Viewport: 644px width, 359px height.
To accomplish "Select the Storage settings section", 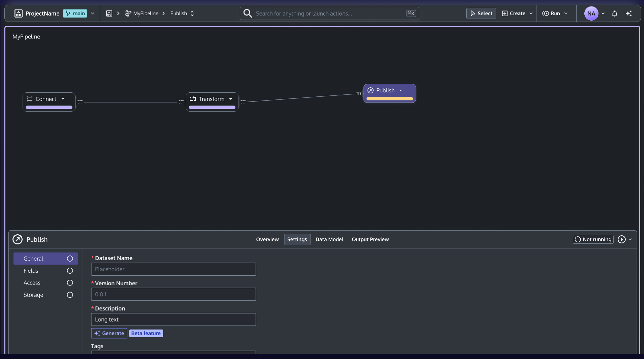I will click(x=46, y=295).
